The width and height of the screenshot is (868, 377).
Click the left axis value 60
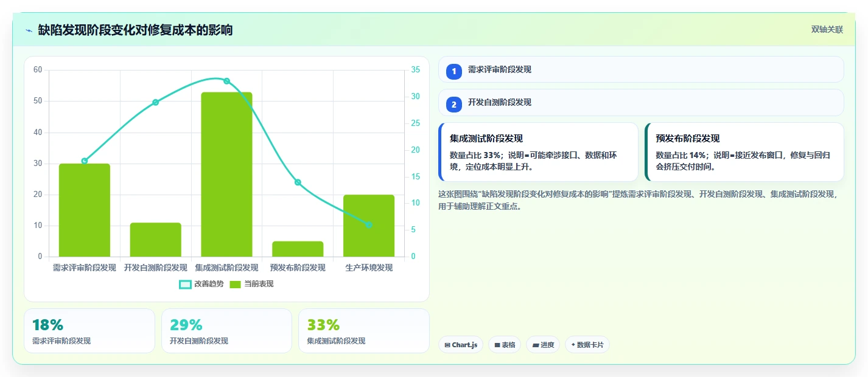click(x=38, y=70)
